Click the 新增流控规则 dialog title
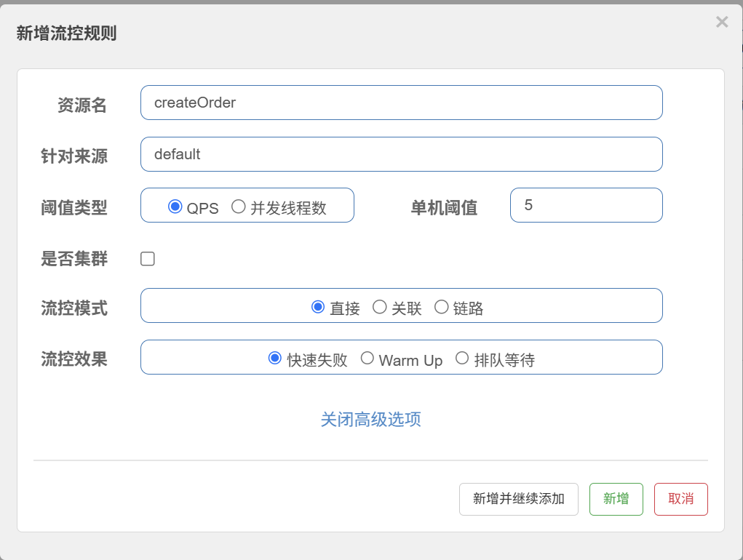 (x=66, y=33)
